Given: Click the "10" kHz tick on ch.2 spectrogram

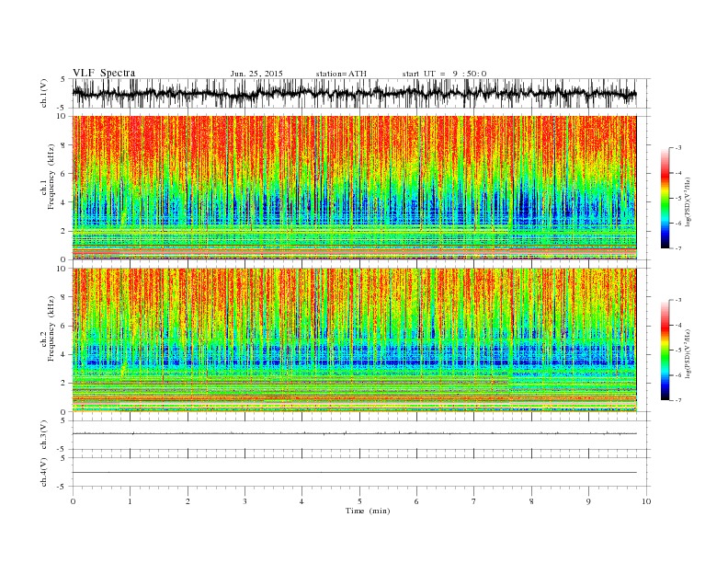Looking at the screenshot, I should (x=63, y=269).
